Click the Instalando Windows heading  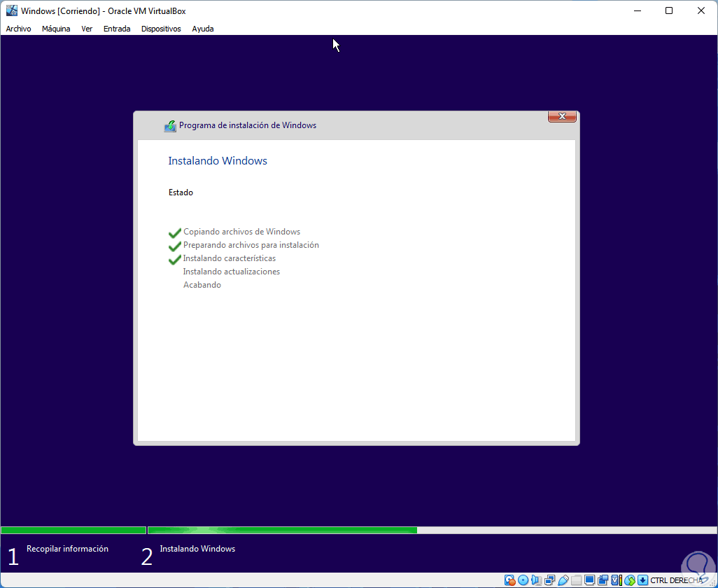tap(218, 161)
